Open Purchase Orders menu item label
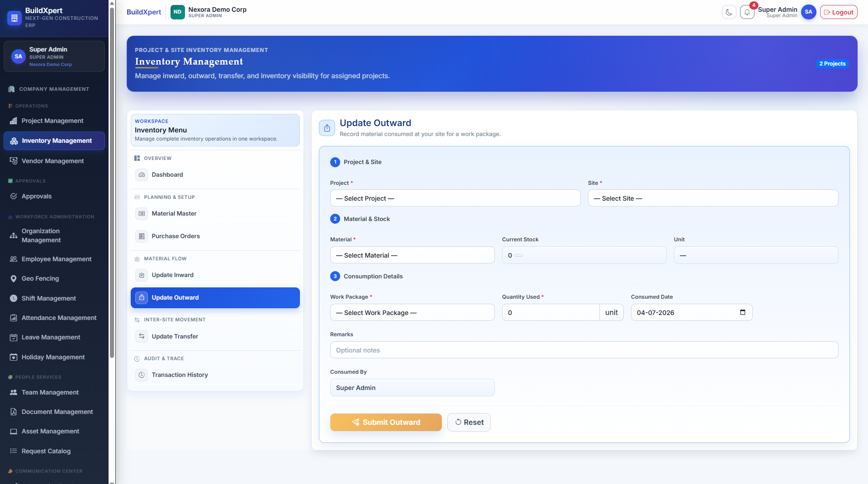The height and width of the screenshot is (484, 868). (175, 236)
